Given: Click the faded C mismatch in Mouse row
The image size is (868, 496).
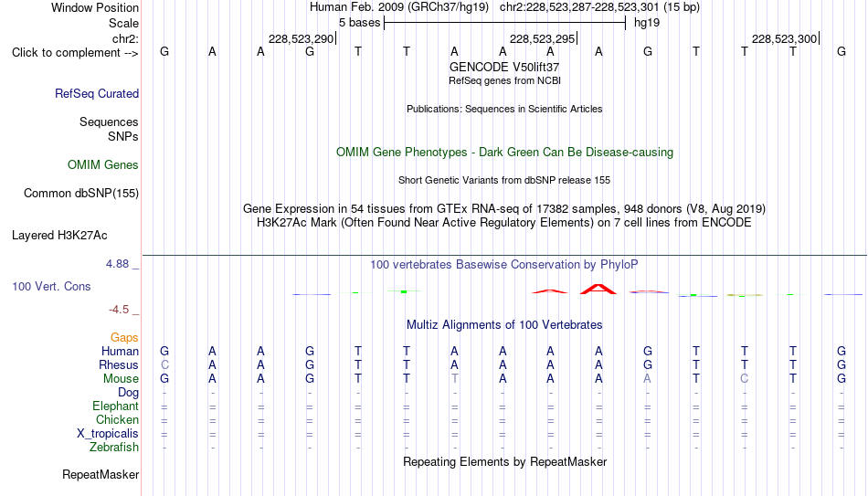Looking at the screenshot, I should pos(744,379).
